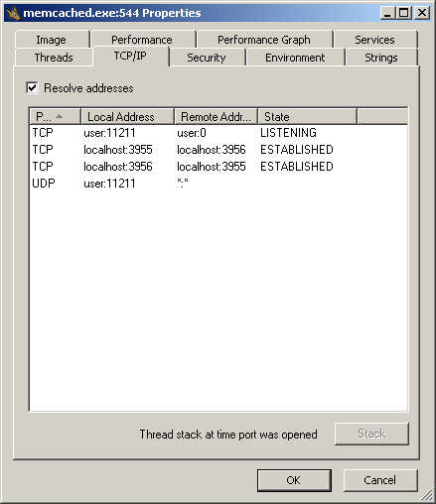436x504 pixels.
Task: Switch to the Strings tab
Action: [381, 58]
